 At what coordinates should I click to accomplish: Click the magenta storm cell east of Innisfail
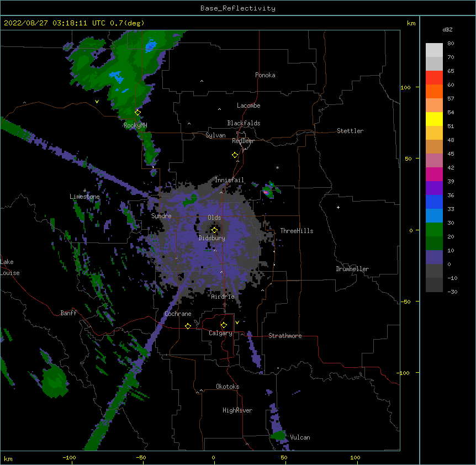pyautogui.click(x=266, y=192)
